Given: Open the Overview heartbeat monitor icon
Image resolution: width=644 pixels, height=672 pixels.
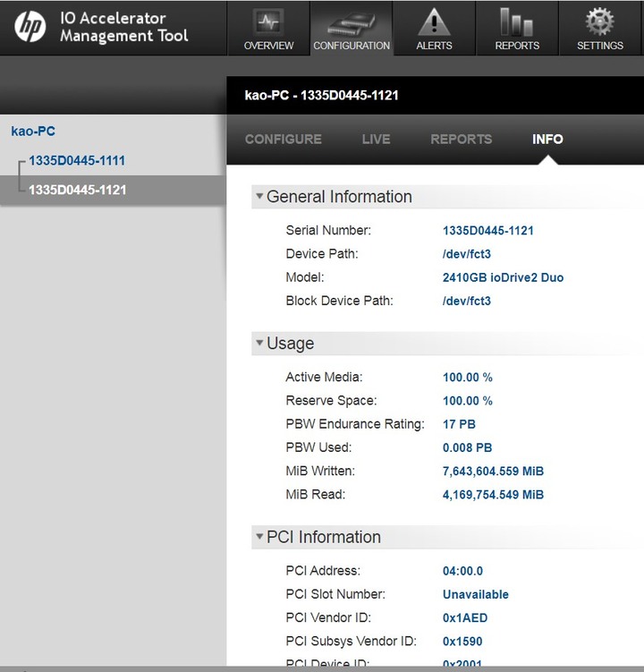Looking at the screenshot, I should (x=268, y=21).
